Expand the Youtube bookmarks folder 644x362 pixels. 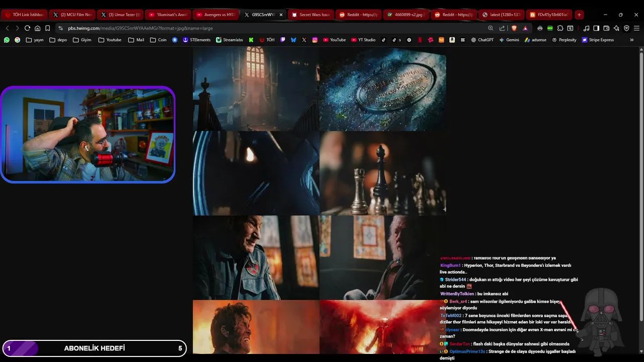pyautogui.click(x=110, y=40)
